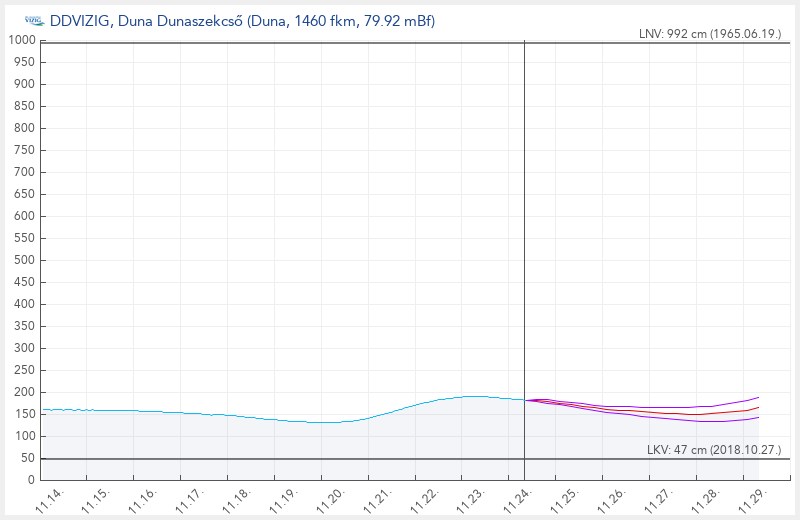Click the 0 value on the y-axis
The image size is (800, 520).
(x=31, y=480)
